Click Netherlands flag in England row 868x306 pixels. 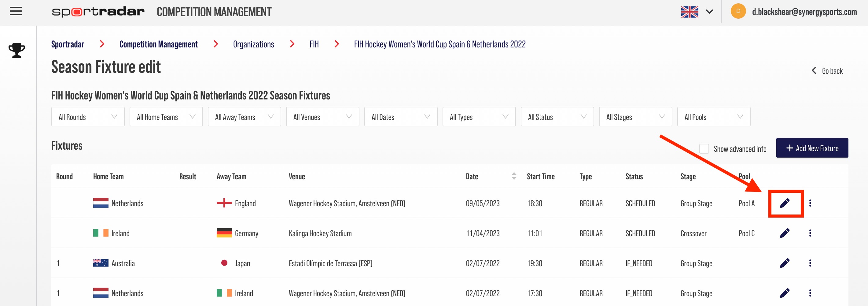(x=101, y=203)
